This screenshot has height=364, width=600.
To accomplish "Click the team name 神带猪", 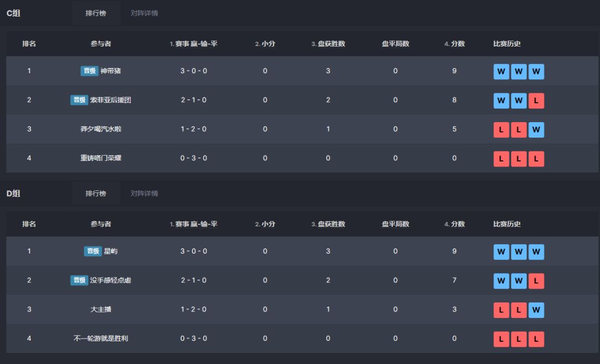I will [x=111, y=70].
